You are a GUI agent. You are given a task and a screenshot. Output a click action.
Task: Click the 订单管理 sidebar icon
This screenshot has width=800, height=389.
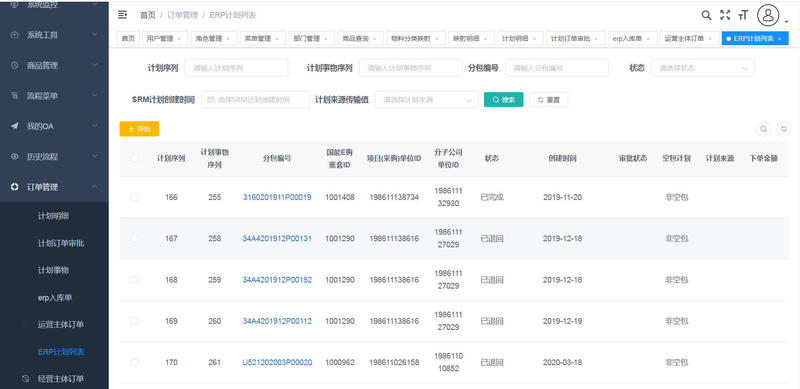coord(15,187)
